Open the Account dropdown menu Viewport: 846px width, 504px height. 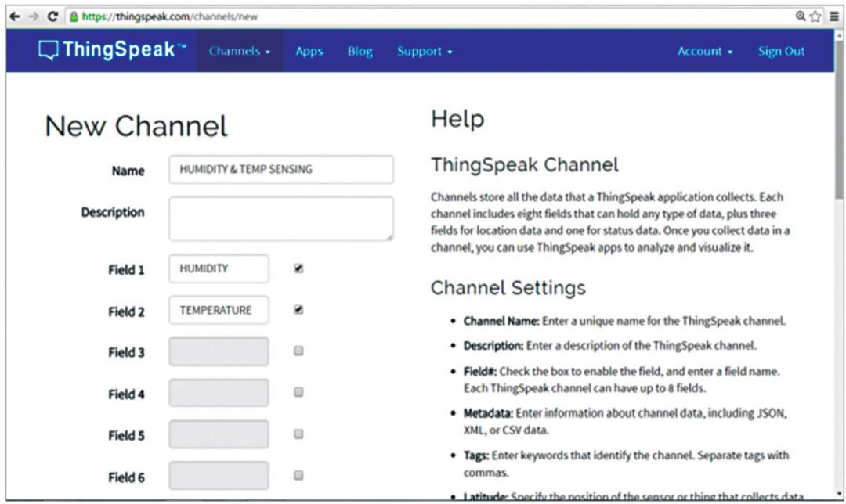pos(705,52)
